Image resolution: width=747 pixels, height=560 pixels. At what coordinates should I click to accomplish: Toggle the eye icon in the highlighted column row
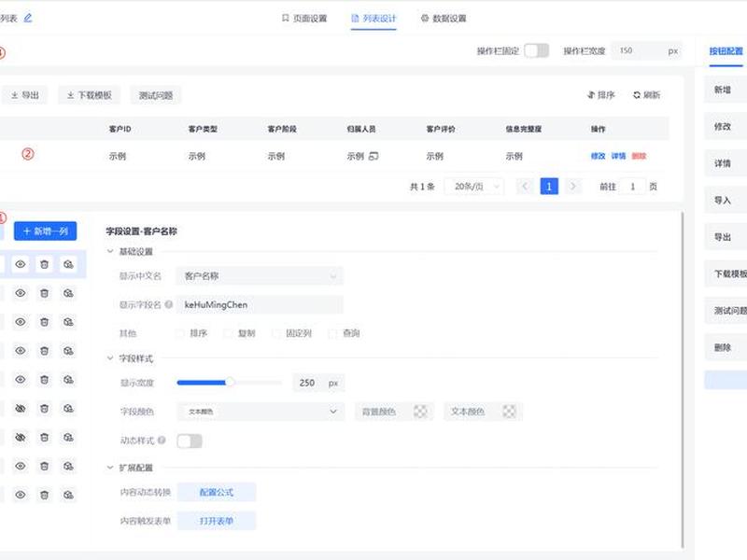(x=21, y=264)
